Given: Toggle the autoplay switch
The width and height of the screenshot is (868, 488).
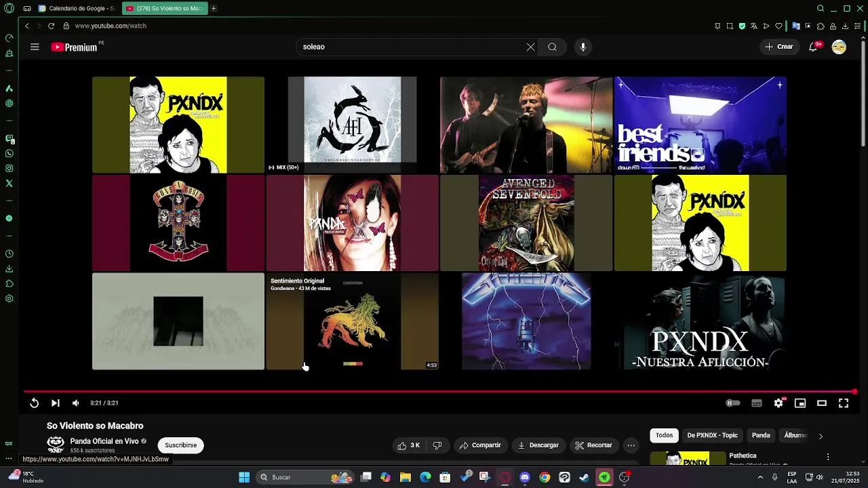Looking at the screenshot, I should (733, 403).
